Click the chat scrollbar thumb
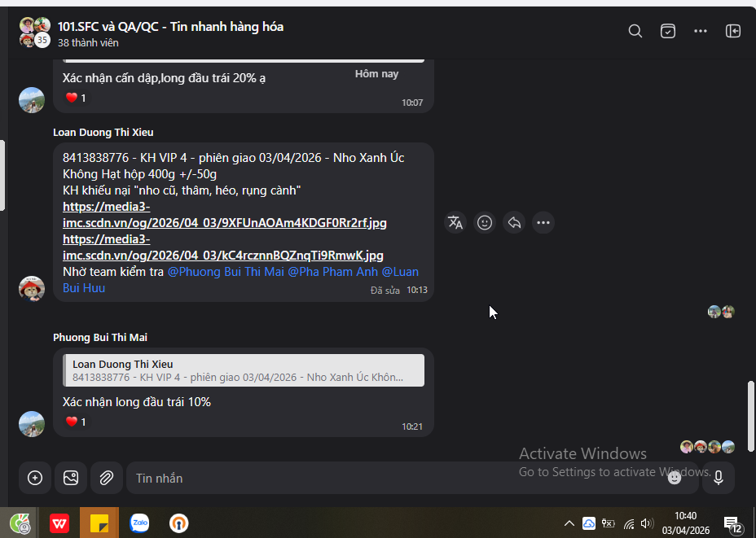The height and width of the screenshot is (538, 756). [x=750, y=416]
